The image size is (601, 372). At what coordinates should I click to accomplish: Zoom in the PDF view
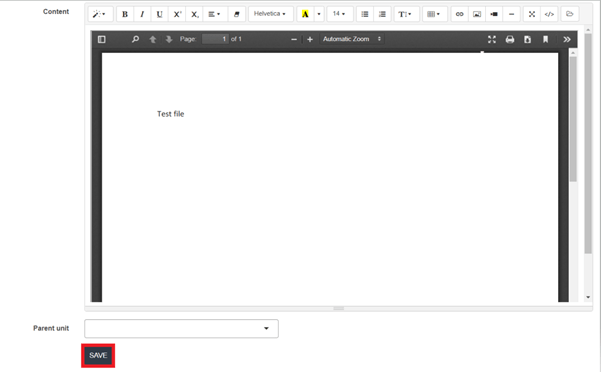pos(310,39)
